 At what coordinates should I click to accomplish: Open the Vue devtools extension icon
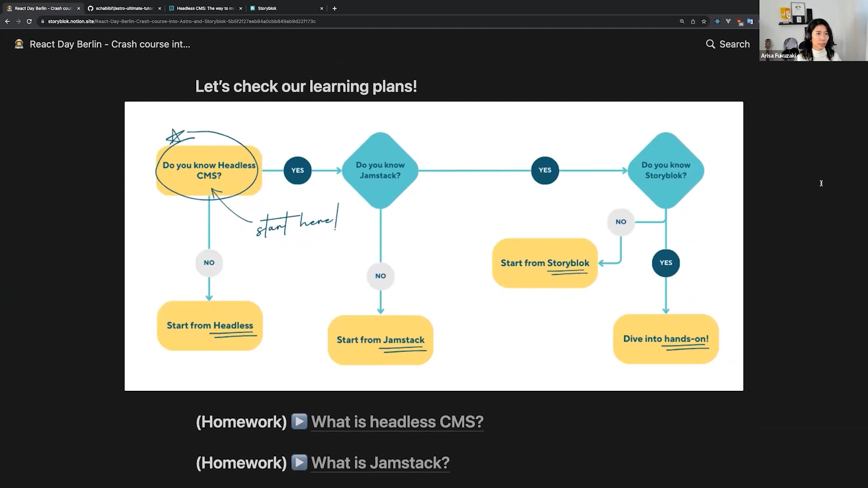tap(728, 21)
